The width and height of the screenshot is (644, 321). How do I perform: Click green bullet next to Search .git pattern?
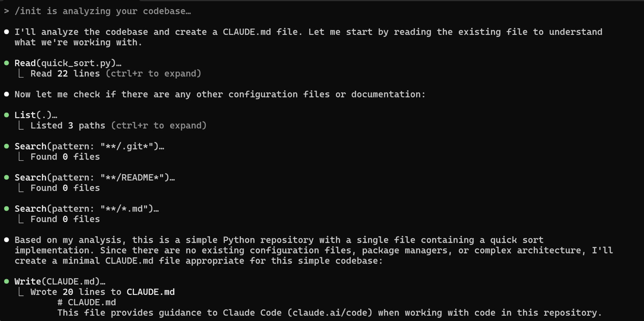click(x=6, y=146)
